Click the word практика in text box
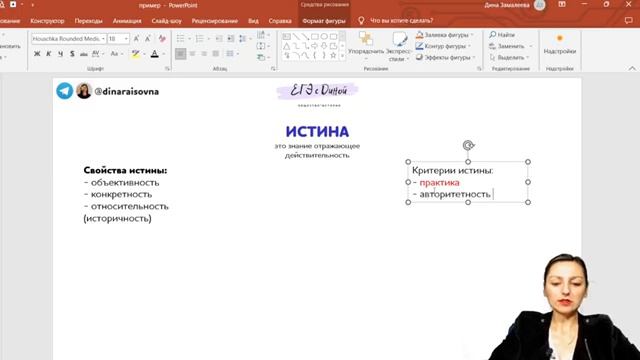This screenshot has width=640, height=360. tap(439, 182)
